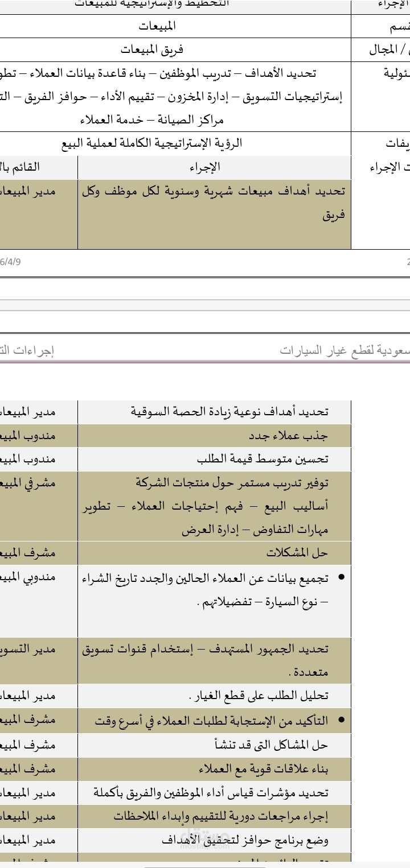Click 'توفير تدريب مستمر حول منتجات الشركة' text
410x868 pixels.
tap(232, 483)
